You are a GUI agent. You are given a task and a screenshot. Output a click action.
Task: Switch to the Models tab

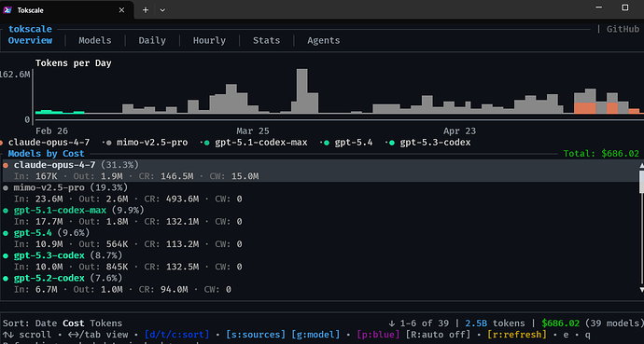95,40
